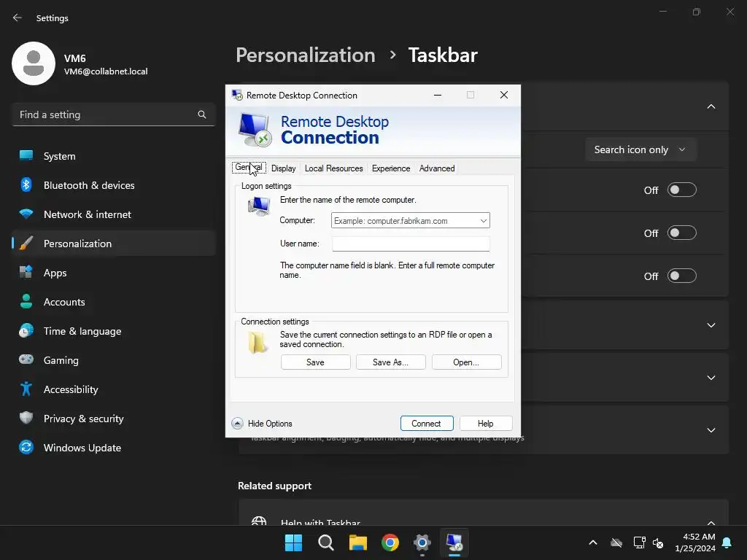Expand the section below Taskbar items
The height and width of the screenshot is (560, 747).
(x=711, y=325)
